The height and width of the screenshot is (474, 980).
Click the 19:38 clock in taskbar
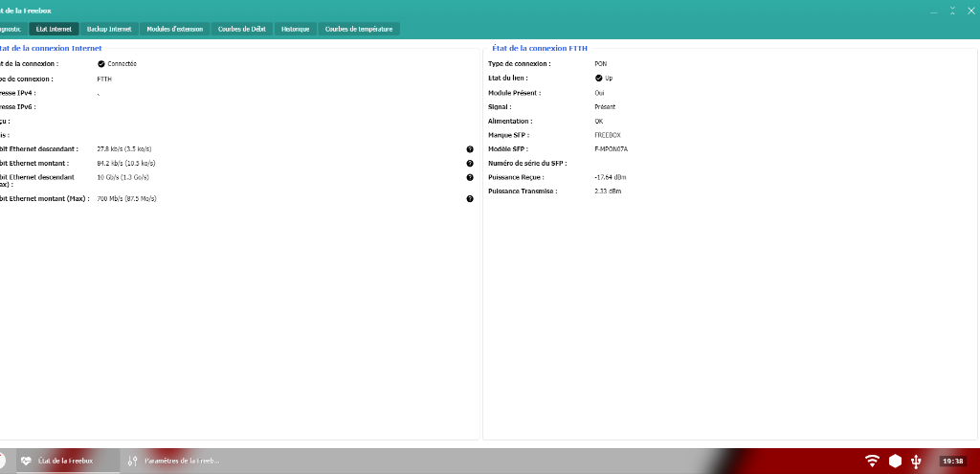[x=952, y=461]
